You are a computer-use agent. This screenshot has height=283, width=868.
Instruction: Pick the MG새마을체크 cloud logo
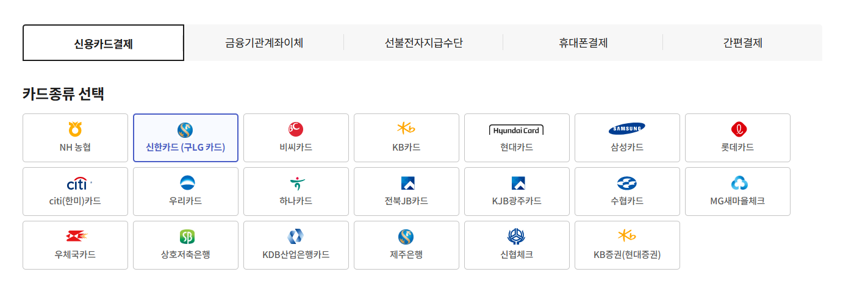coord(739,183)
